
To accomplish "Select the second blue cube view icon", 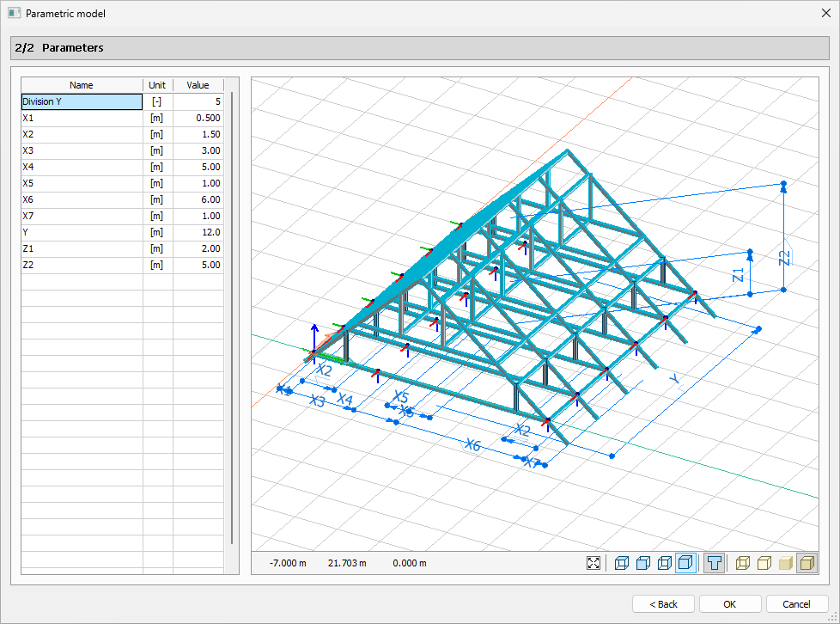I will (643, 563).
